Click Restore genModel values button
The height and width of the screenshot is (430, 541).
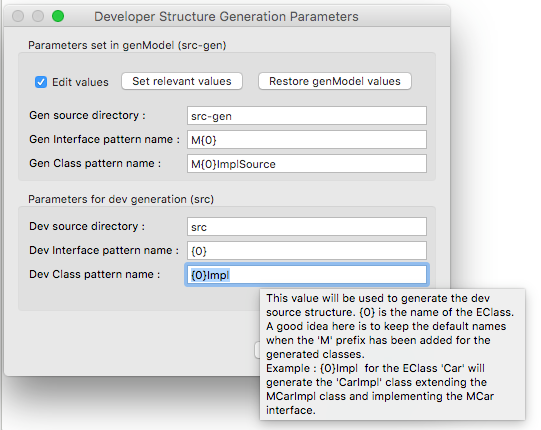point(335,81)
